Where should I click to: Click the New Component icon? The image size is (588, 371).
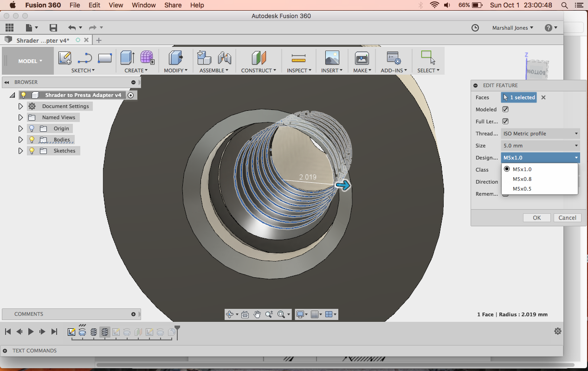point(204,58)
